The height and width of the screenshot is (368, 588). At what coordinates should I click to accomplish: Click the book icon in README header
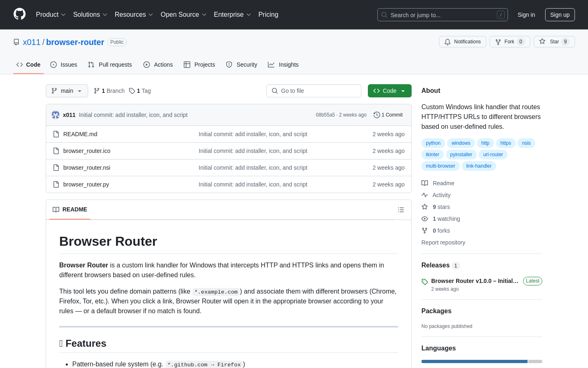(x=56, y=209)
